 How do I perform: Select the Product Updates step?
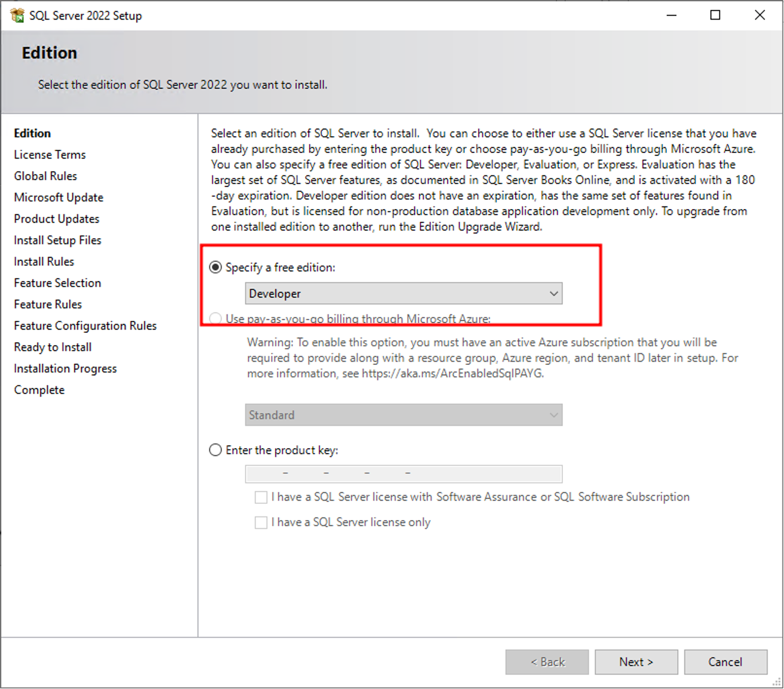click(57, 219)
